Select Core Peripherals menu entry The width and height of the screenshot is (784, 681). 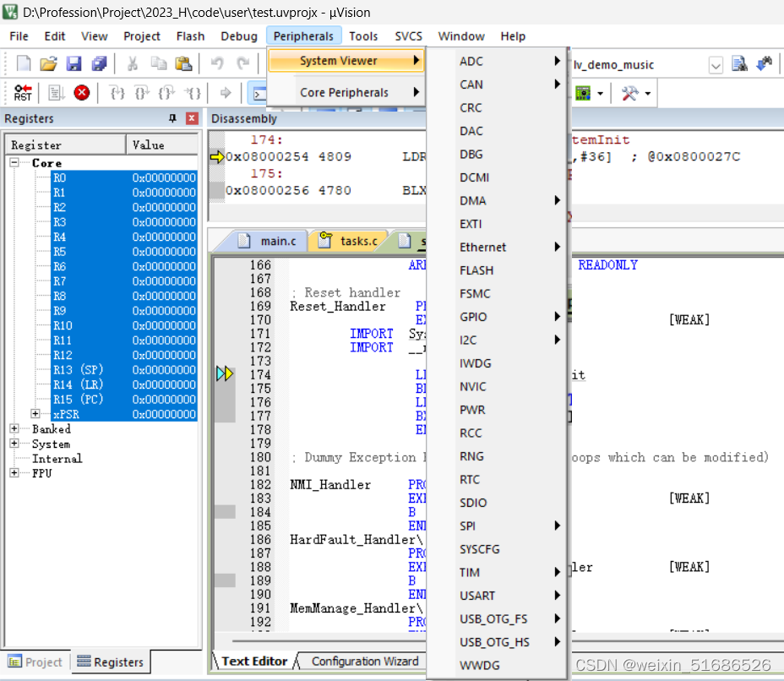point(346,92)
